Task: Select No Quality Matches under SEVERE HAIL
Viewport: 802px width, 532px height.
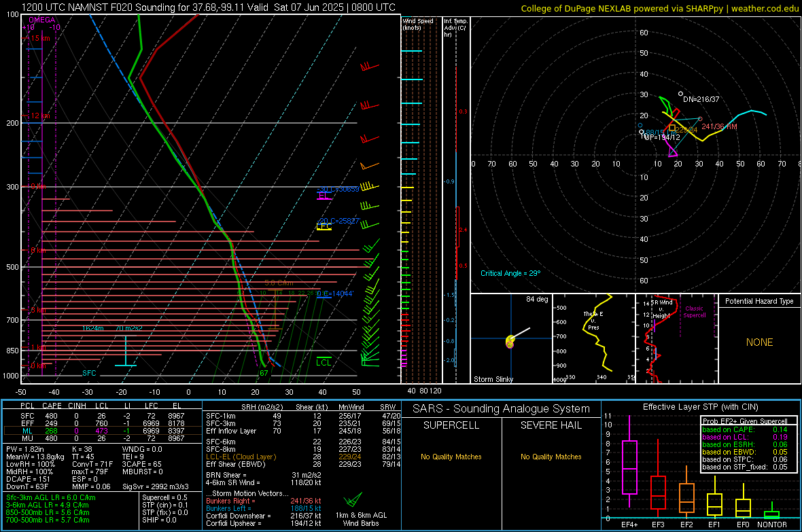Action: point(551,457)
